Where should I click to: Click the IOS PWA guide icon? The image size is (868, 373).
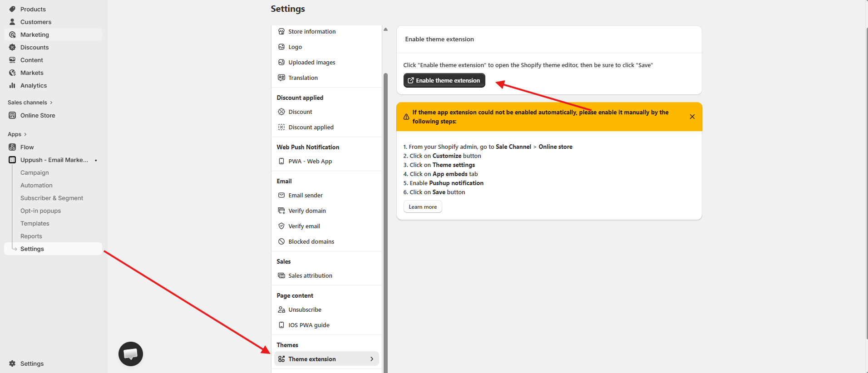coord(281,325)
